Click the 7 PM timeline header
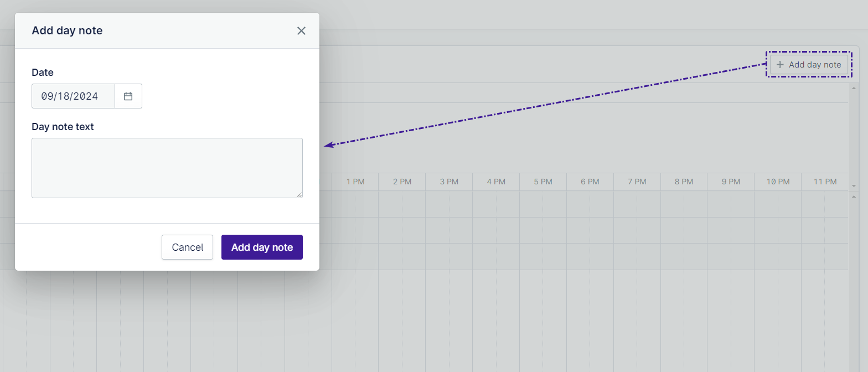The image size is (868, 372). point(638,182)
